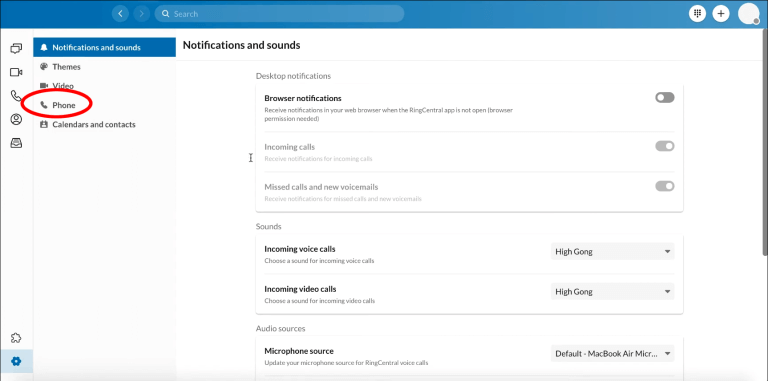Toggle Browser notifications switch
The image size is (768, 381).
[665, 98]
